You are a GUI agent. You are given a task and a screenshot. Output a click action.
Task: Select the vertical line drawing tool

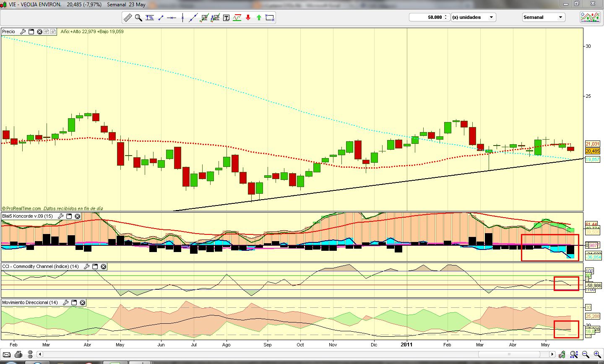pyautogui.click(x=182, y=18)
